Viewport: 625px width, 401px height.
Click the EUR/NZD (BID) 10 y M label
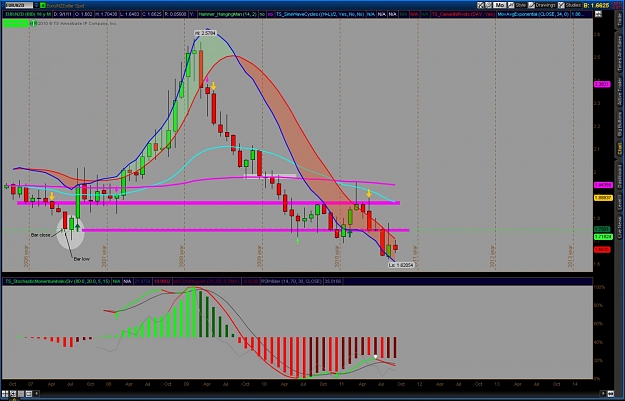tap(28, 14)
